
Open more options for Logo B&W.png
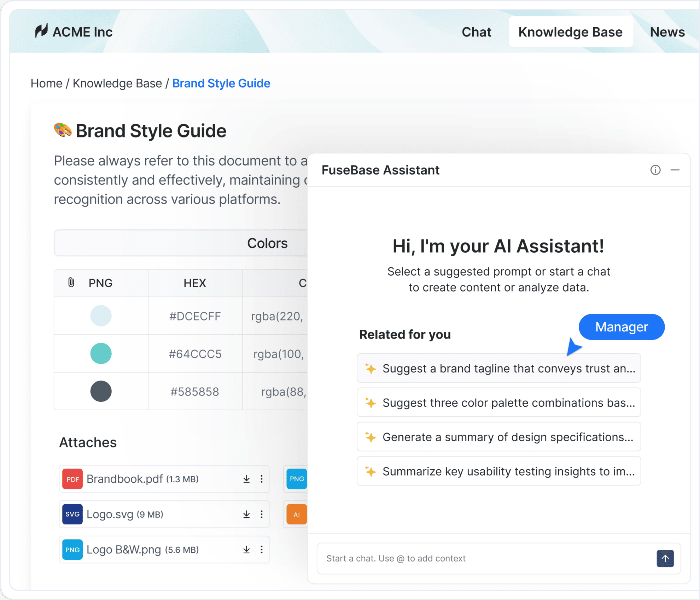262,549
